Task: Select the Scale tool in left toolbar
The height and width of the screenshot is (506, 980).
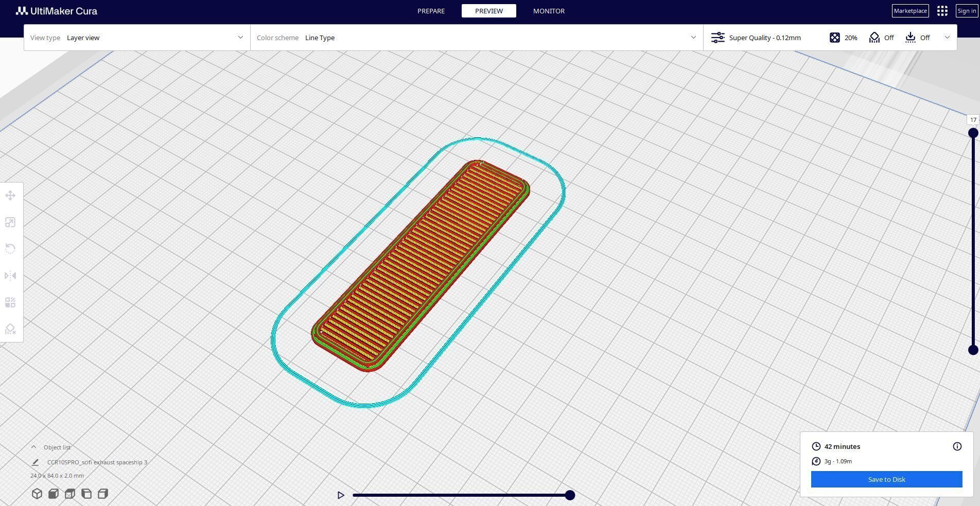Action: (x=10, y=222)
